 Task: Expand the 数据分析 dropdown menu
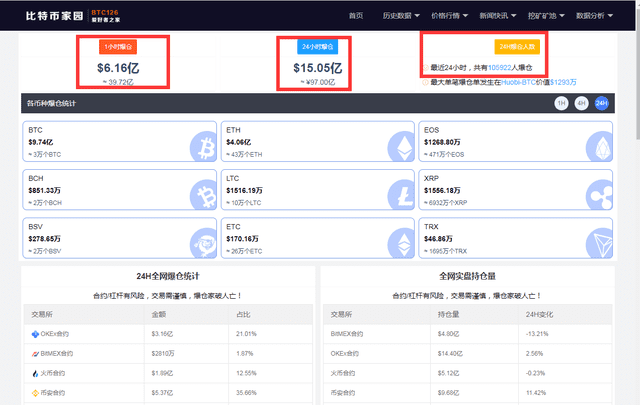click(594, 16)
